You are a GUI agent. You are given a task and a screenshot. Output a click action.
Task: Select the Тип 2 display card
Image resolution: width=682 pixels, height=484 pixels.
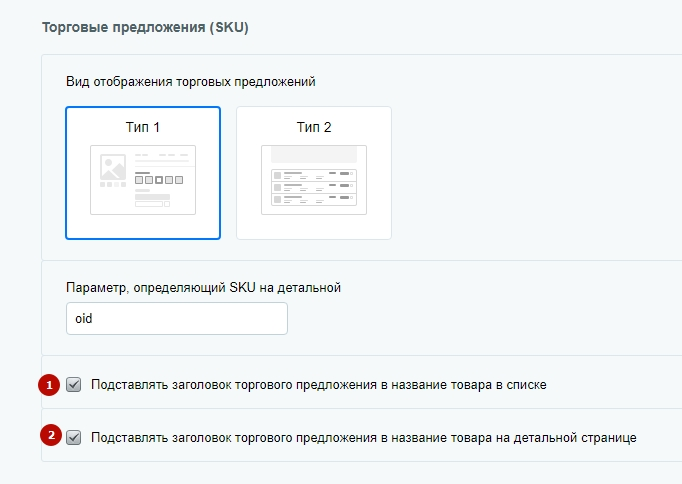[314, 173]
